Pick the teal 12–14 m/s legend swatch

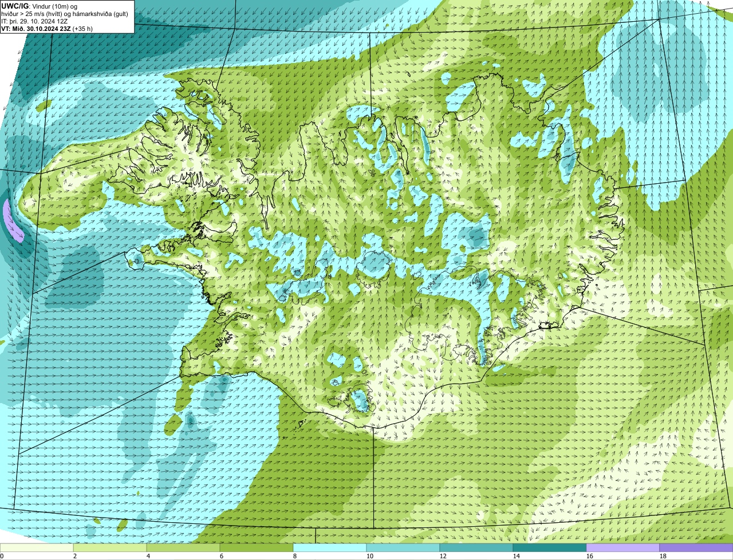[476, 547]
